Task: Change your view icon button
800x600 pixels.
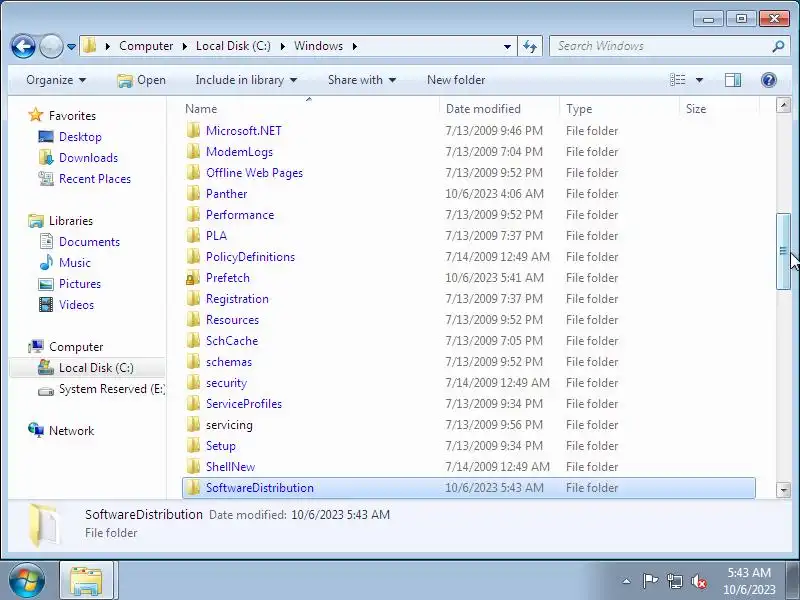Action: [x=678, y=80]
